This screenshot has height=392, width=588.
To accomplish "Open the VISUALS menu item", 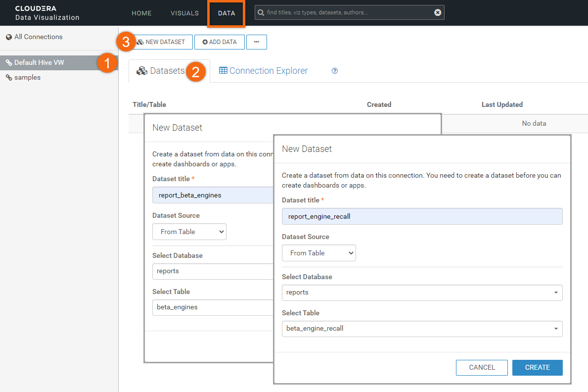I will coord(184,13).
